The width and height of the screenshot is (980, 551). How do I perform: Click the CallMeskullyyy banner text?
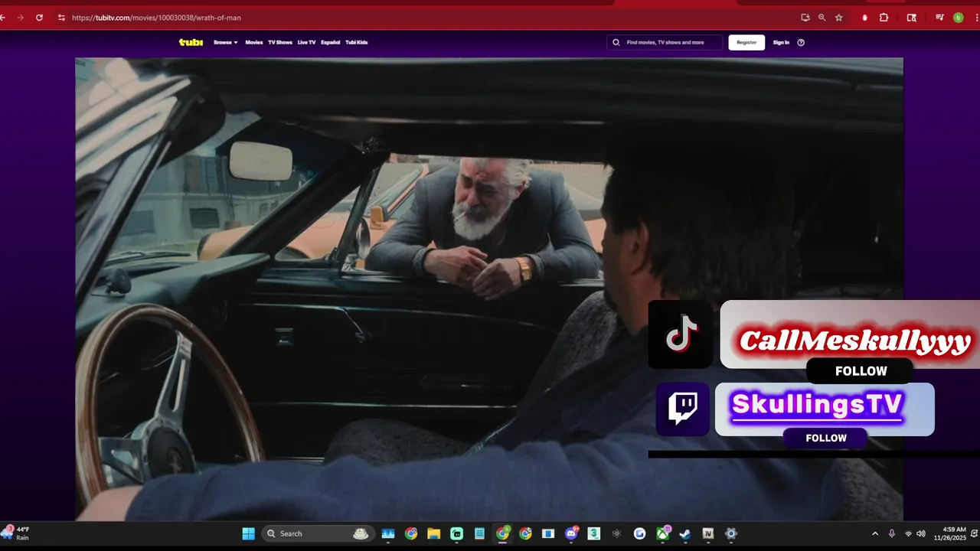tap(854, 341)
